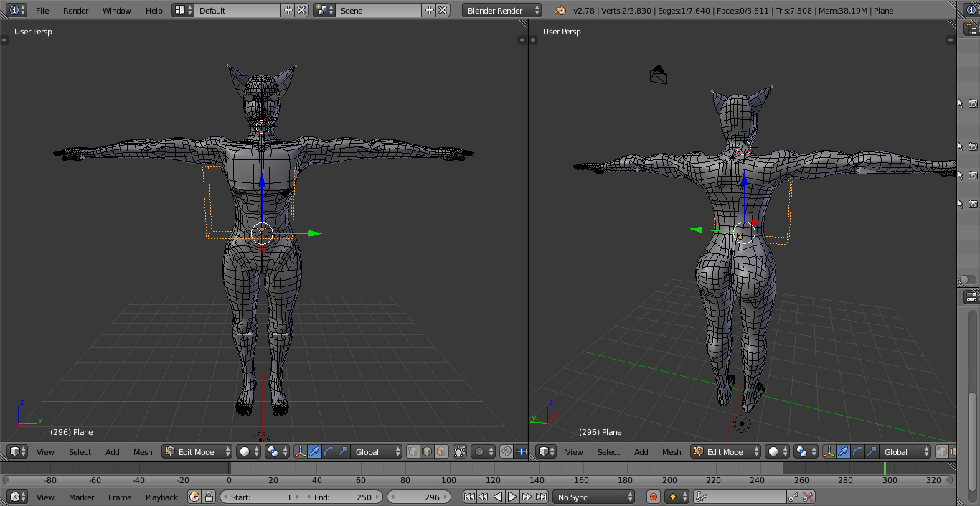
Task: Open the File menu
Action: pyautogui.click(x=42, y=10)
